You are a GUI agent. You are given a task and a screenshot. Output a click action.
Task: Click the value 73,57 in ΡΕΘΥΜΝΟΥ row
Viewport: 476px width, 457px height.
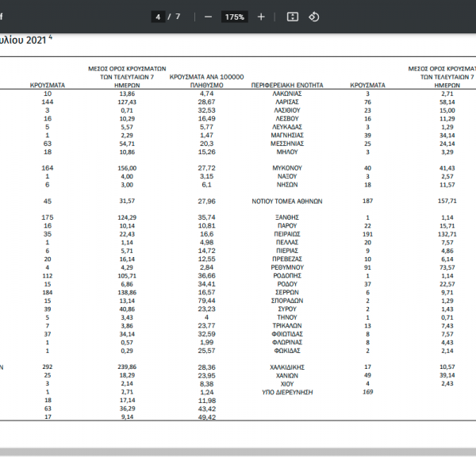point(447,267)
